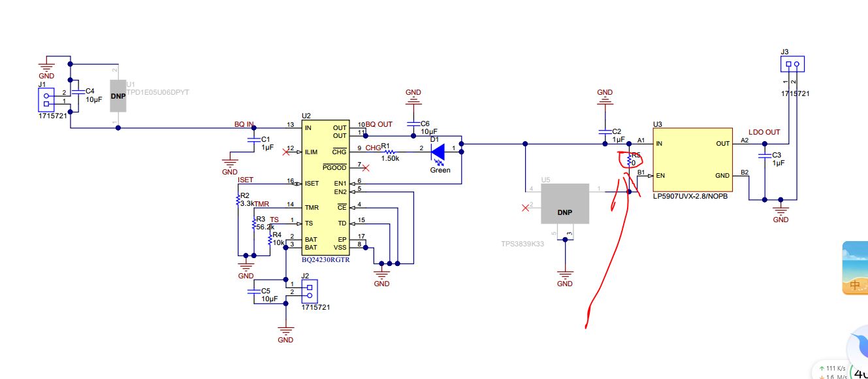The image size is (868, 379).
Task: Click the R1 1.50k resistor symbol
Action: coord(390,152)
